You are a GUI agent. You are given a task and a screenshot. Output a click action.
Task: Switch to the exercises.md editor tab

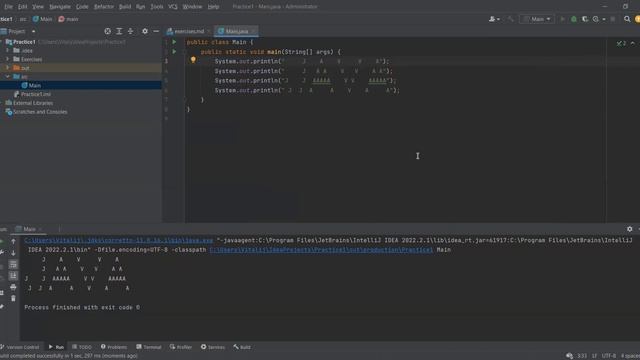click(x=189, y=31)
